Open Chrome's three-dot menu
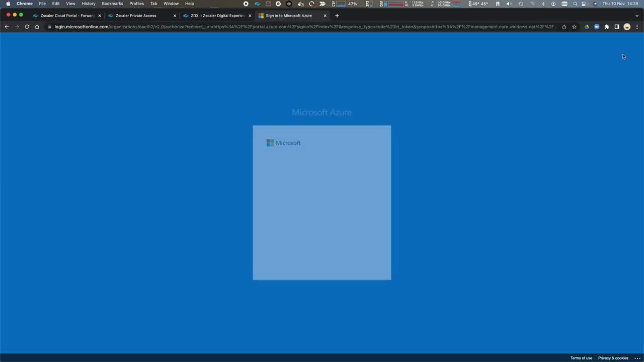 coord(637,27)
